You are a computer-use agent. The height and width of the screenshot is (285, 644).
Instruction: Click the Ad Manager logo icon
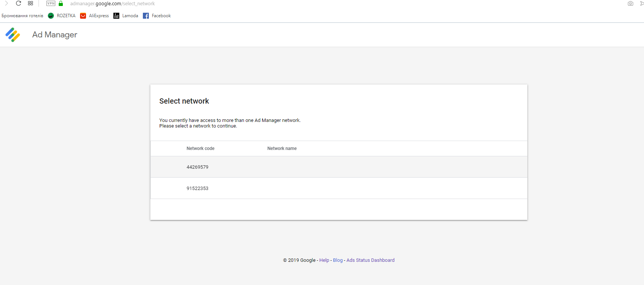click(13, 35)
